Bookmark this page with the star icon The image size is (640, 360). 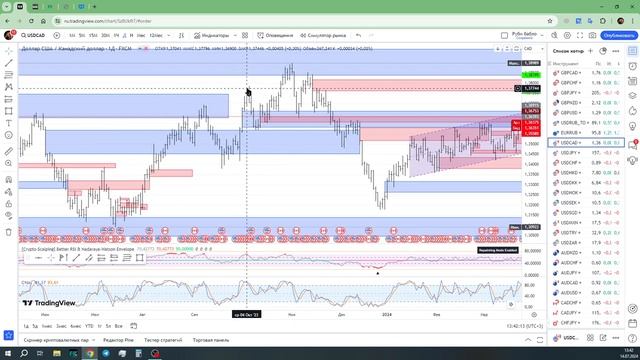550,21
